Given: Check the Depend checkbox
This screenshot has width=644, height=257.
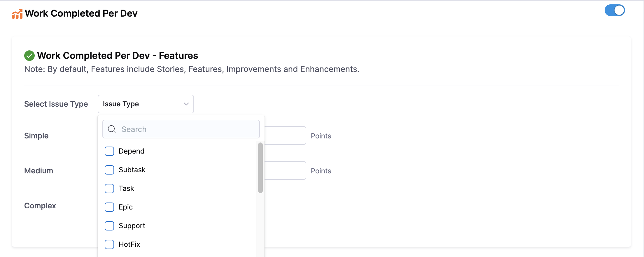Looking at the screenshot, I should point(109,151).
